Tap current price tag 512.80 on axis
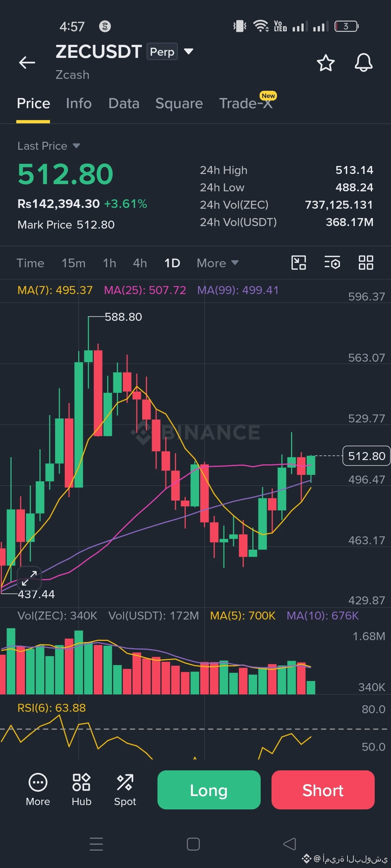Screen dimensions: 391x868 click(366, 456)
